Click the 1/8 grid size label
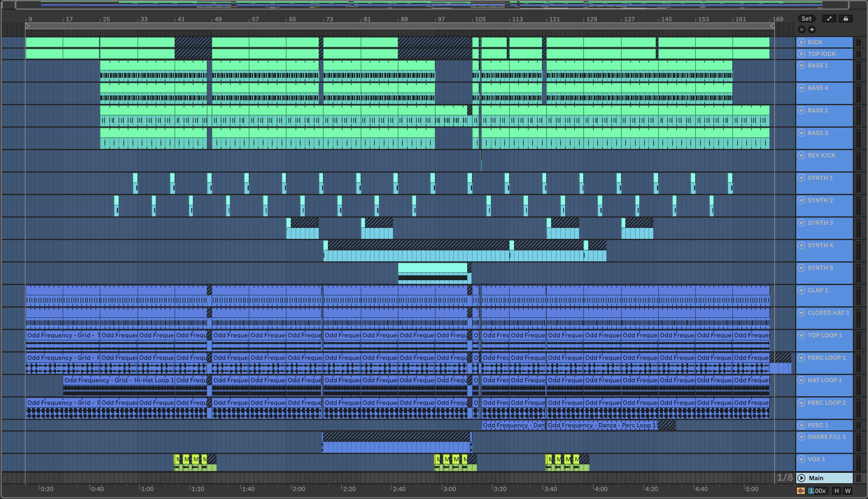The image size is (868, 499). pos(785,477)
